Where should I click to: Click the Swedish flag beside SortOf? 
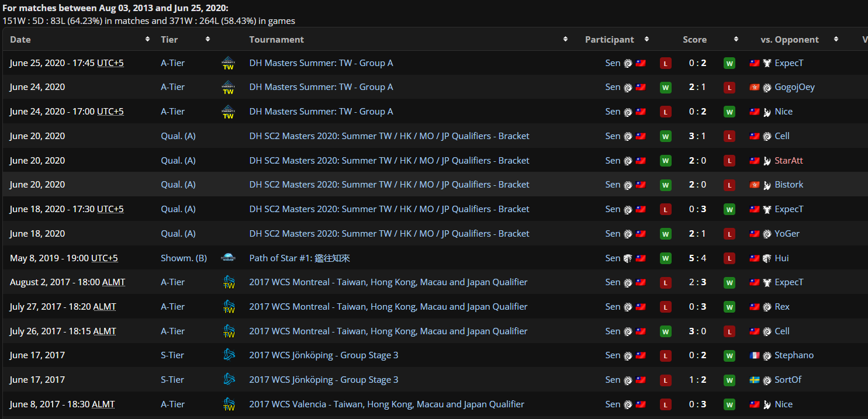tap(755, 380)
